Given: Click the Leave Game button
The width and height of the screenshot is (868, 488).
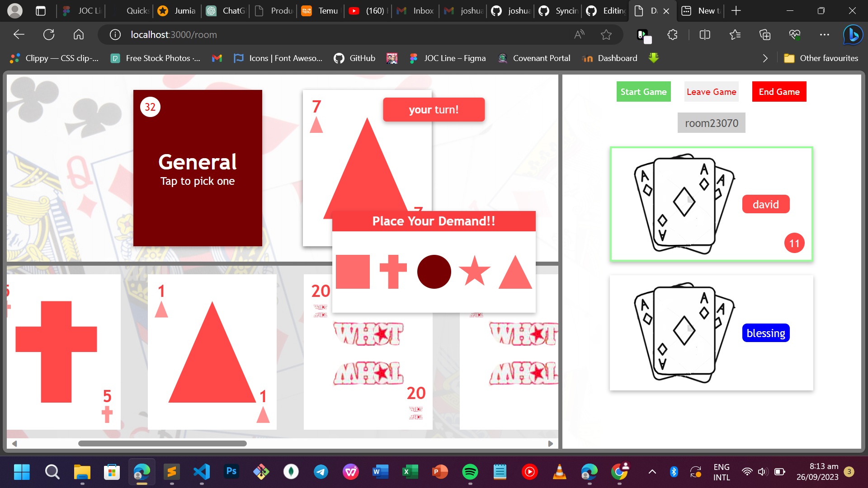Looking at the screenshot, I should [711, 92].
